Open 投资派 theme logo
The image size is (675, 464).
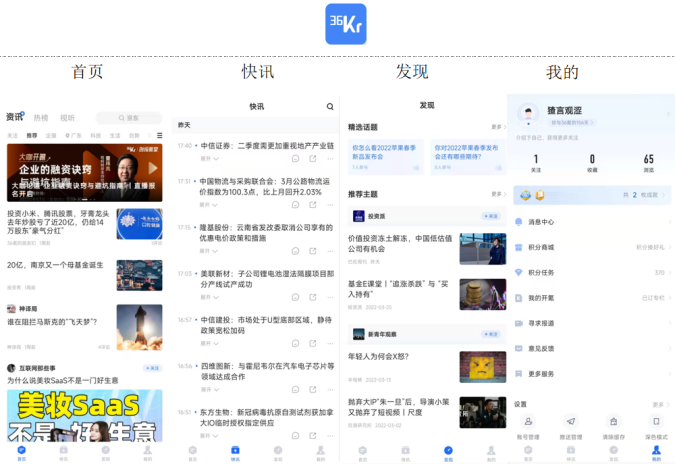(x=359, y=216)
